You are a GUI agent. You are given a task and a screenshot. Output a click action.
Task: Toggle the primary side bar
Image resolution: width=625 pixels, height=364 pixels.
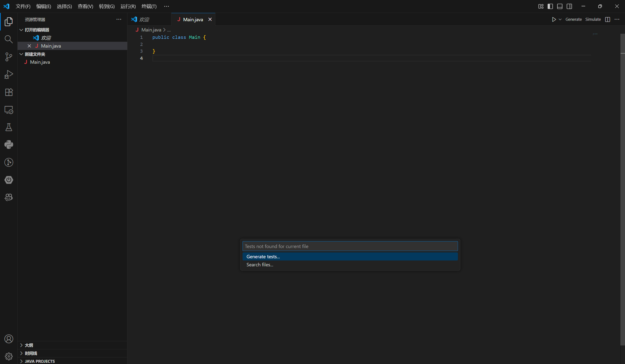coord(550,6)
